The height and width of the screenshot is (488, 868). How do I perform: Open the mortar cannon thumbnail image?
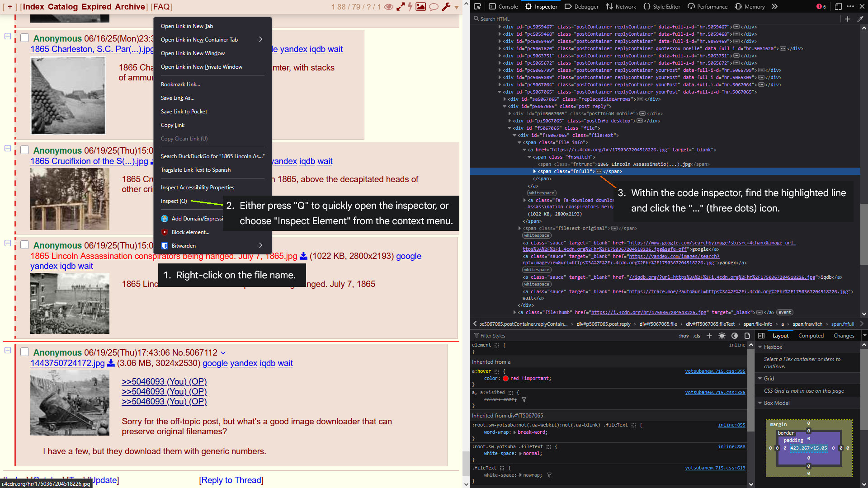point(70,403)
